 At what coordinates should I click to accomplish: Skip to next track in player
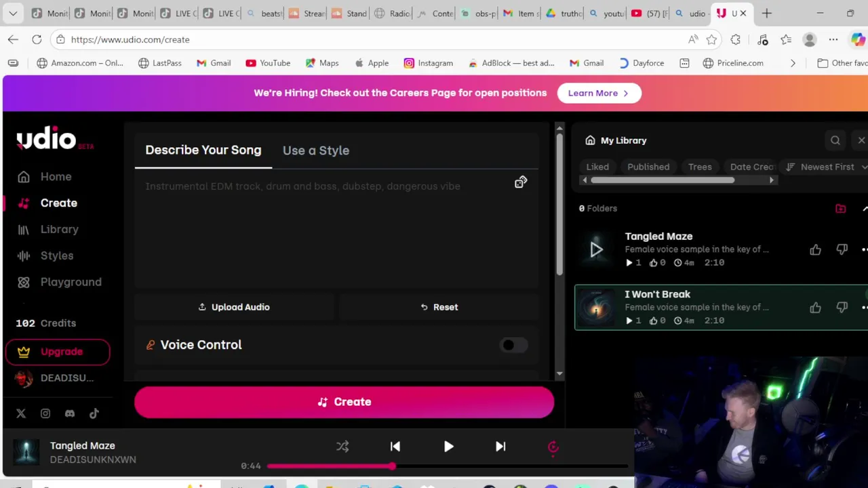coord(500,447)
